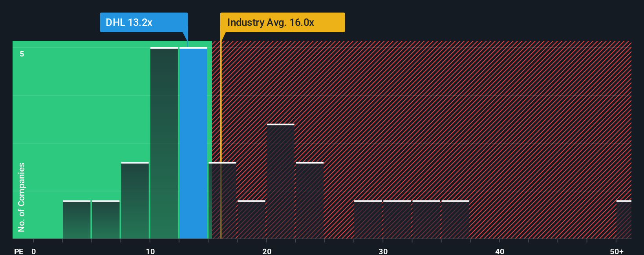Click the 'PE' x-axis label
The width and height of the screenshot is (644, 255).
tap(18, 251)
